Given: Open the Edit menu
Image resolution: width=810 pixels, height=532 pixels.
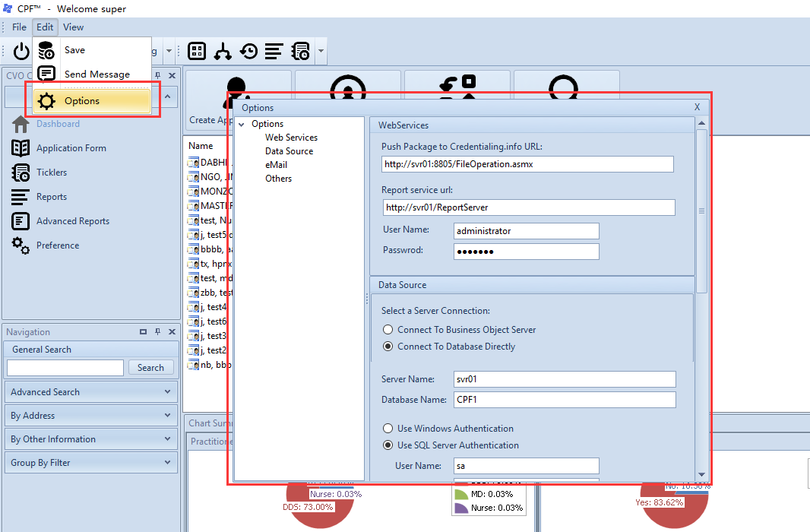Looking at the screenshot, I should 45,27.
